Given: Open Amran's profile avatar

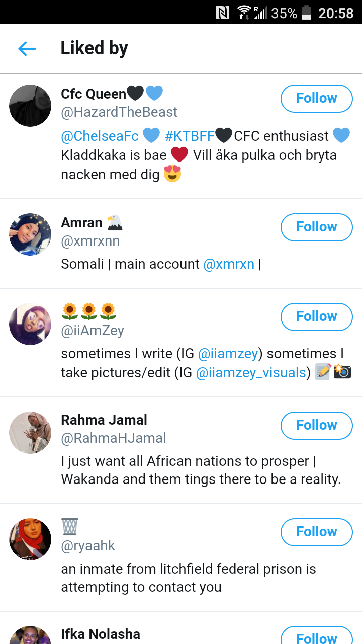Looking at the screenshot, I should coord(30,234).
